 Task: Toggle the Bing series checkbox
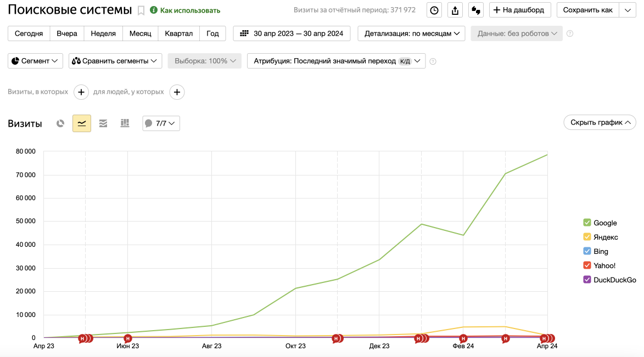pos(587,251)
